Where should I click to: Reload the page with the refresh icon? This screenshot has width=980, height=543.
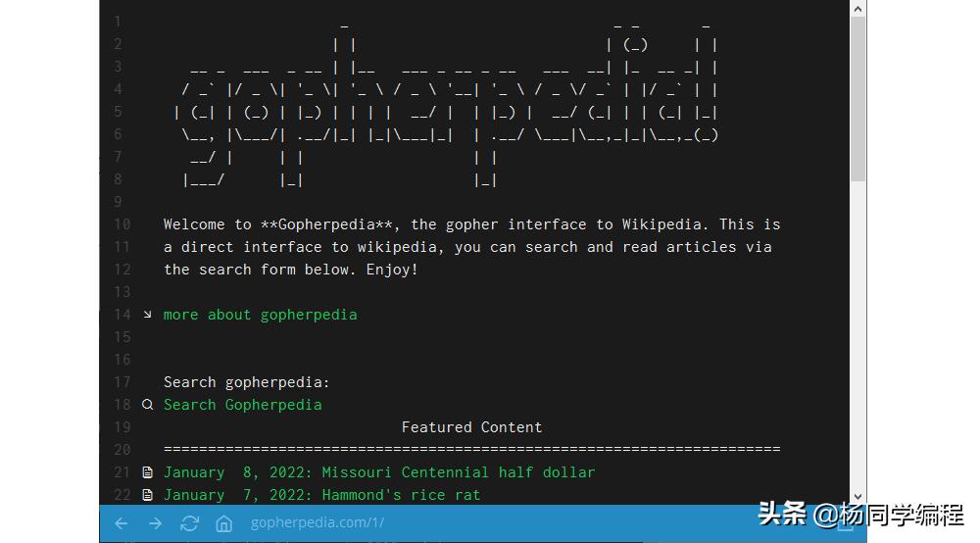(189, 523)
